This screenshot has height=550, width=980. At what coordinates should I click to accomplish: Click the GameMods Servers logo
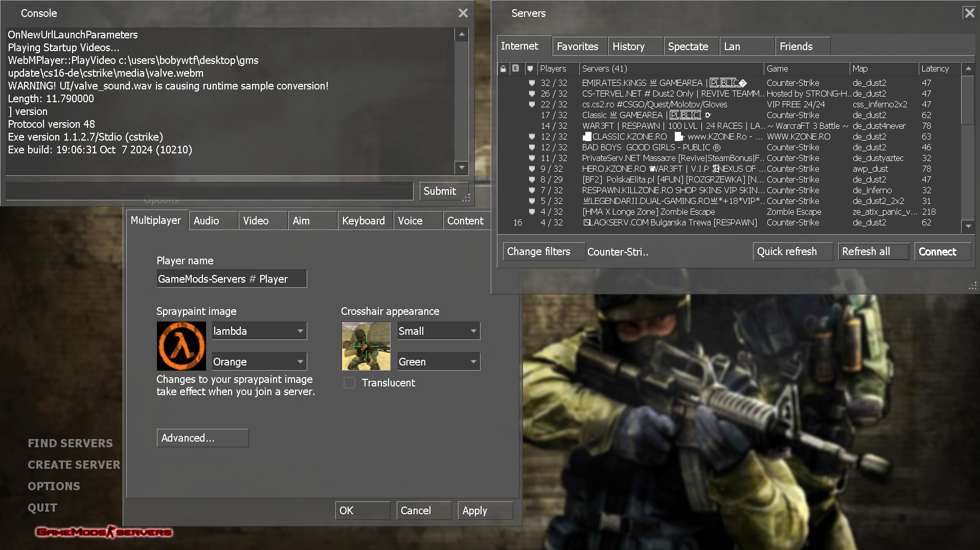tap(104, 532)
